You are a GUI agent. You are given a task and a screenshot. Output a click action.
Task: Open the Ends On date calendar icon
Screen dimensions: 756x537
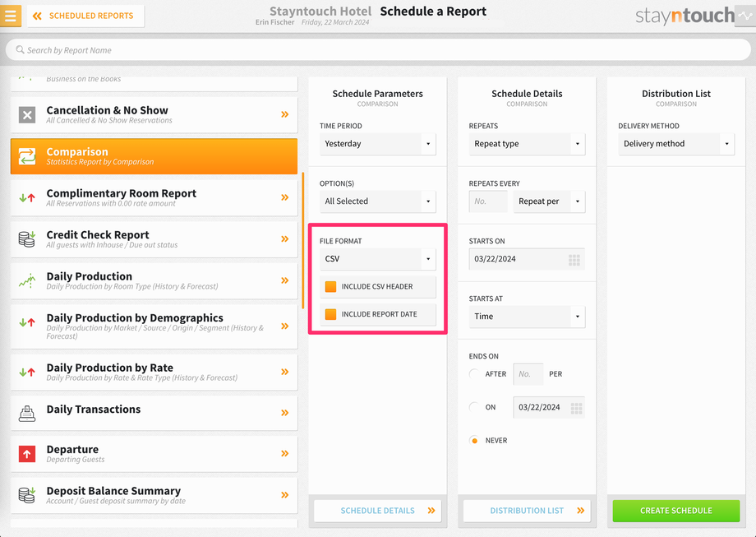click(x=576, y=408)
